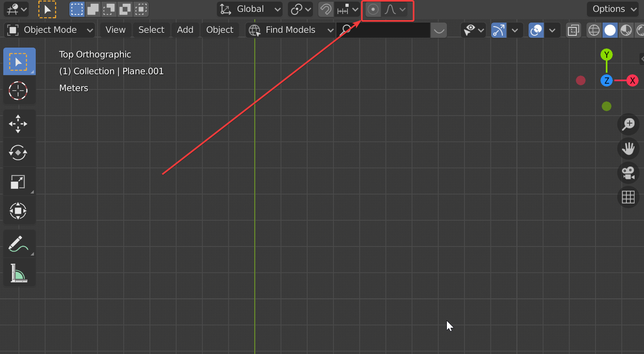This screenshot has height=354, width=644.
Task: Click the tweak arrow selection icon
Action: [47, 9]
